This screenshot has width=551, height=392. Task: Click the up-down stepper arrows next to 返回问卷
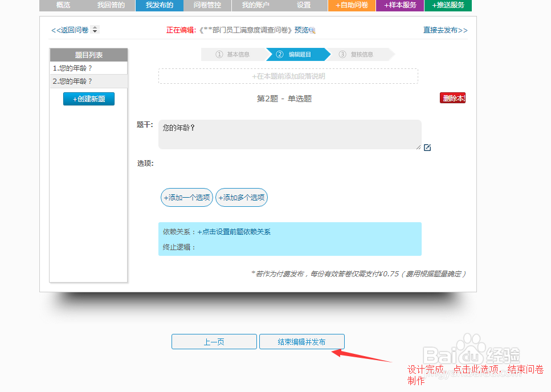[x=95, y=30]
